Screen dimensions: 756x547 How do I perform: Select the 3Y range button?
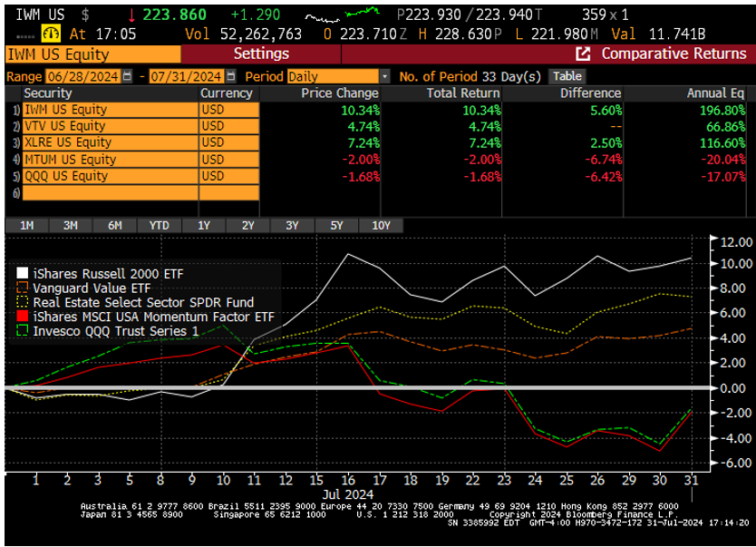coord(292,225)
